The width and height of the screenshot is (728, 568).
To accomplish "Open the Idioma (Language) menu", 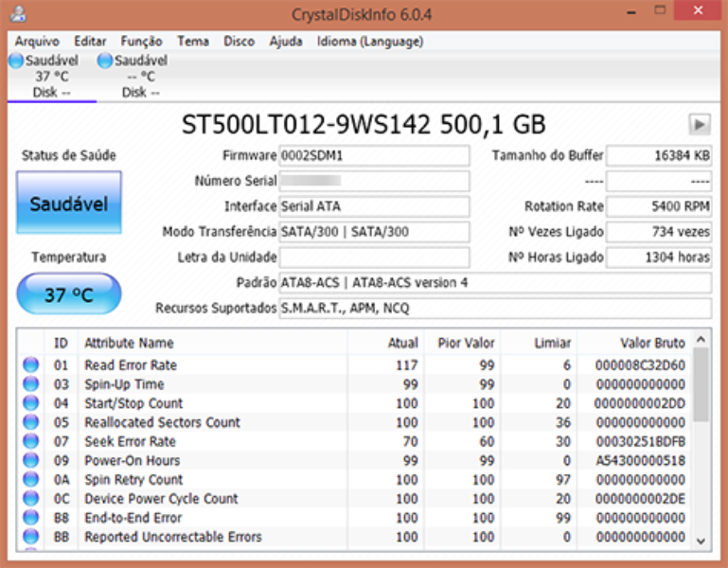I will [x=370, y=42].
